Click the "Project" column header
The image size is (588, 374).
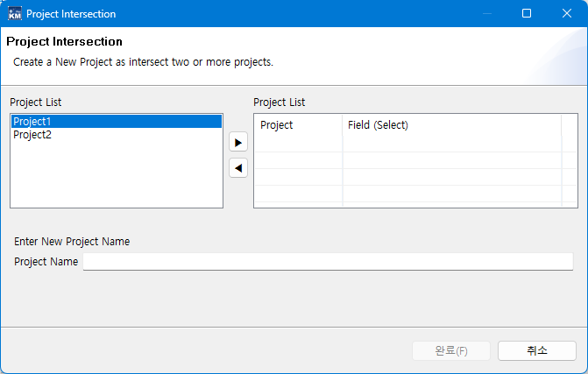point(277,125)
